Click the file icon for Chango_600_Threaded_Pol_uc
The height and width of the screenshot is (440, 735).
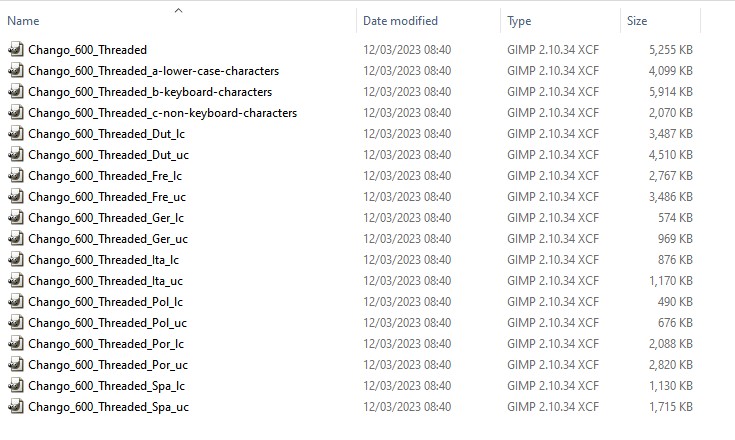click(x=16, y=323)
